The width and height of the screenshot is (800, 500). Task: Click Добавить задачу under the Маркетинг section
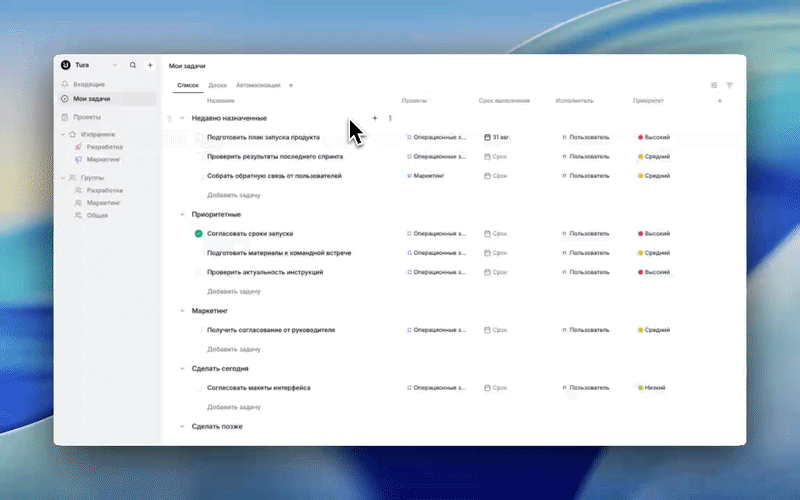pyautogui.click(x=234, y=349)
